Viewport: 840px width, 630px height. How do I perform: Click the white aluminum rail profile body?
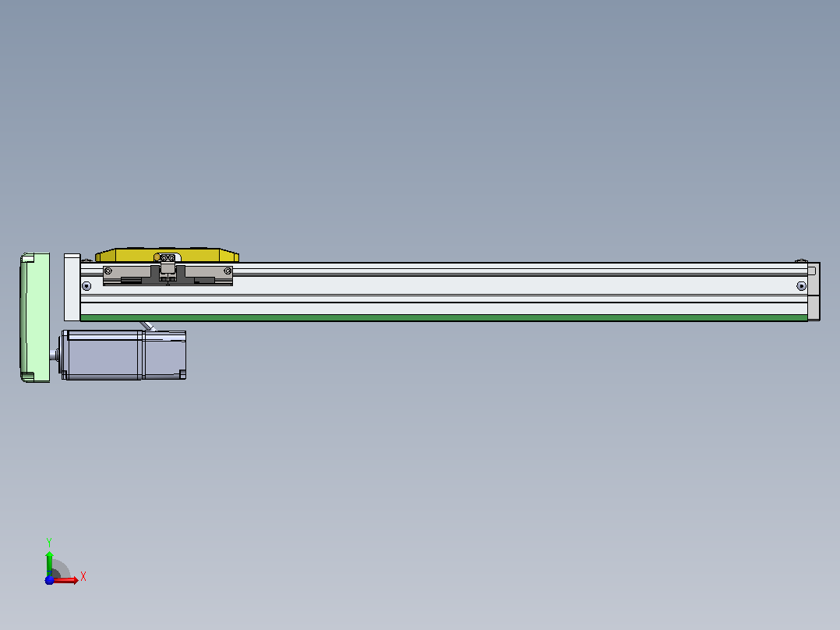(x=443, y=289)
